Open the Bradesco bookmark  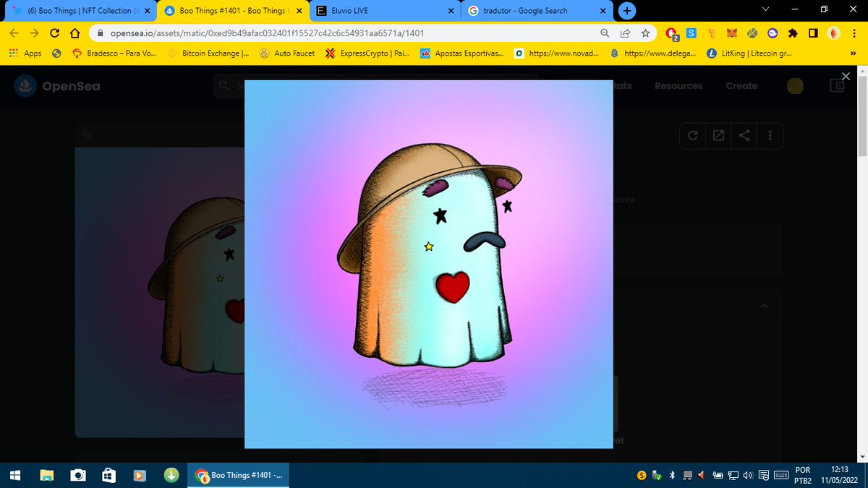114,53
